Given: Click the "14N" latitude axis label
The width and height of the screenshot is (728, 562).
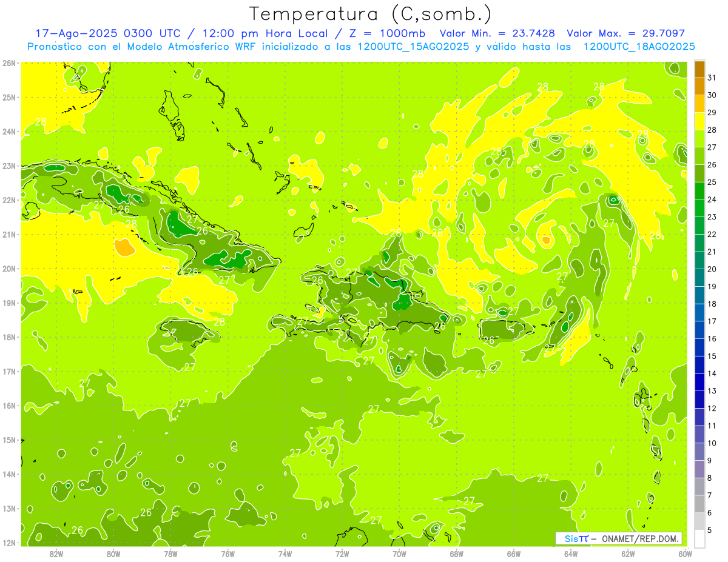Looking at the screenshot, I should (x=9, y=474).
